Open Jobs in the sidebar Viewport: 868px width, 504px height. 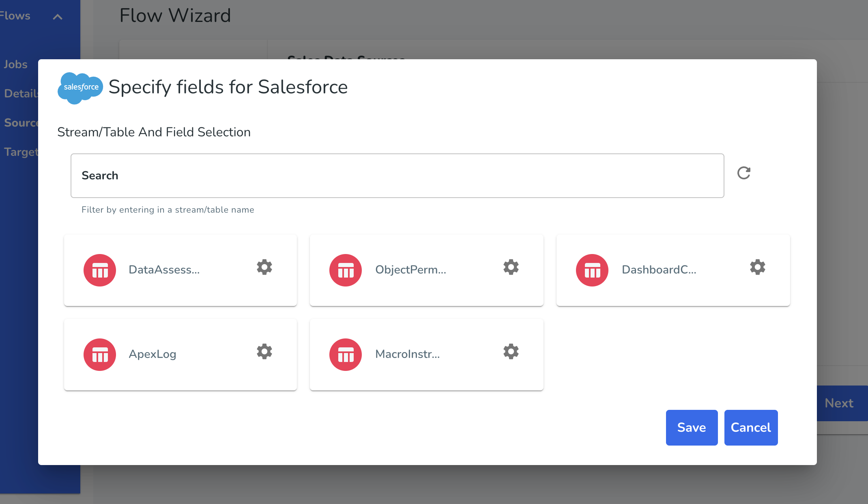coord(15,65)
